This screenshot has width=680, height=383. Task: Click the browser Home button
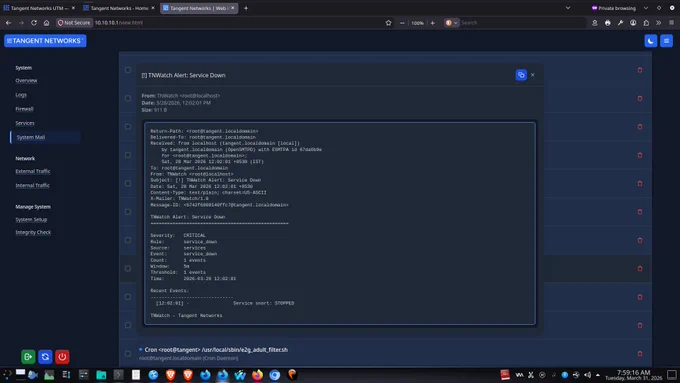click(x=46, y=23)
